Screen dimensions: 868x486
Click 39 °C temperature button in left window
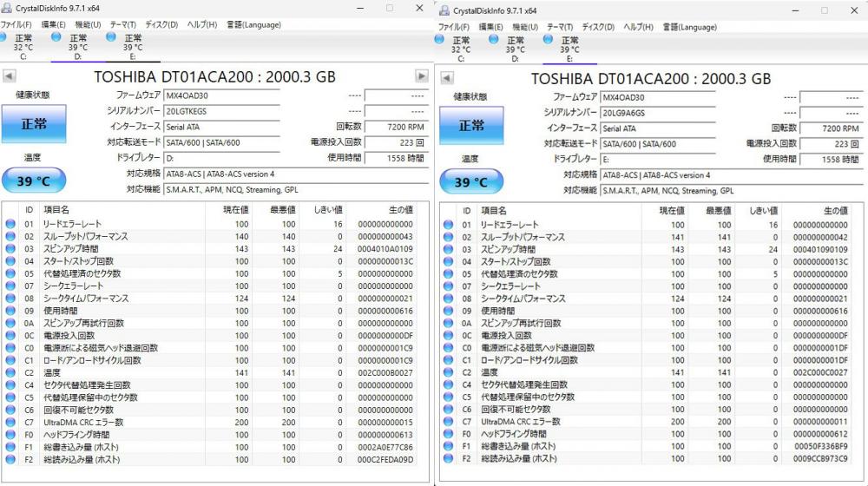click(34, 181)
